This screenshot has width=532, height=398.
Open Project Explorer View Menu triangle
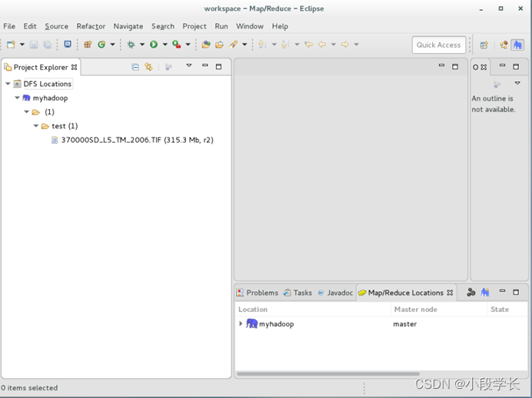click(189, 65)
